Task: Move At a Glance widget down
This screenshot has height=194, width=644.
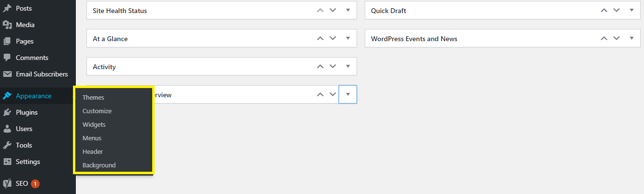Action: [332, 38]
